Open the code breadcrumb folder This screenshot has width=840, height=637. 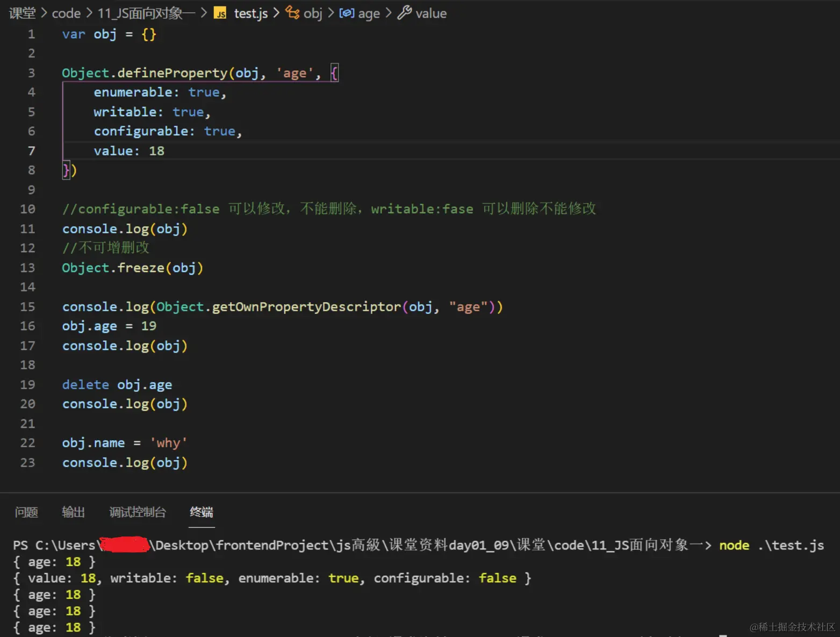click(x=66, y=13)
